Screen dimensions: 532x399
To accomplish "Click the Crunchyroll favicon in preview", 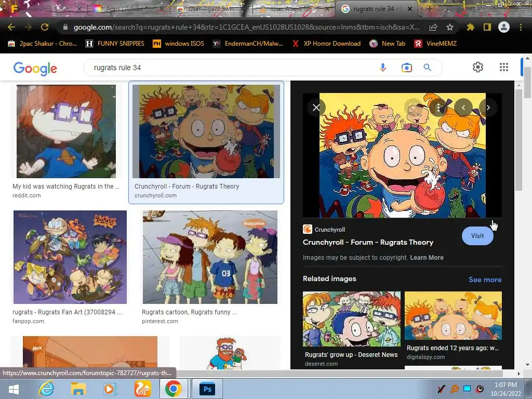I will (308, 229).
